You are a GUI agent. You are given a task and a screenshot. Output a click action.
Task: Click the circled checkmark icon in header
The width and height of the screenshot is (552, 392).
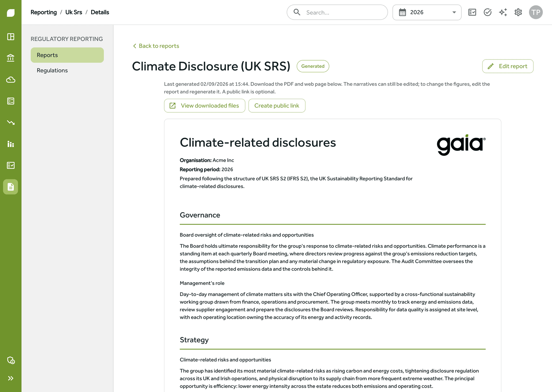(488, 12)
